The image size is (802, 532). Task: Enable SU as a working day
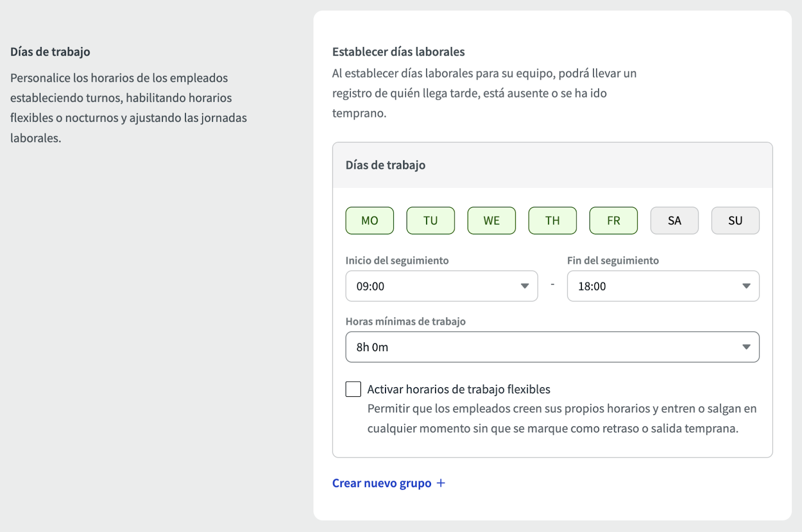pyautogui.click(x=735, y=220)
